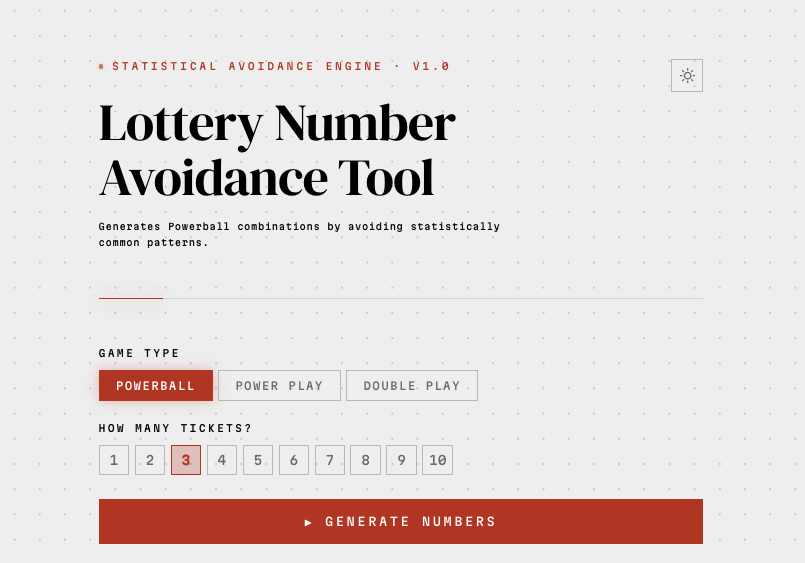Viewport: 805px width, 563px height.
Task: Click the Game Type label
Action: point(139,353)
